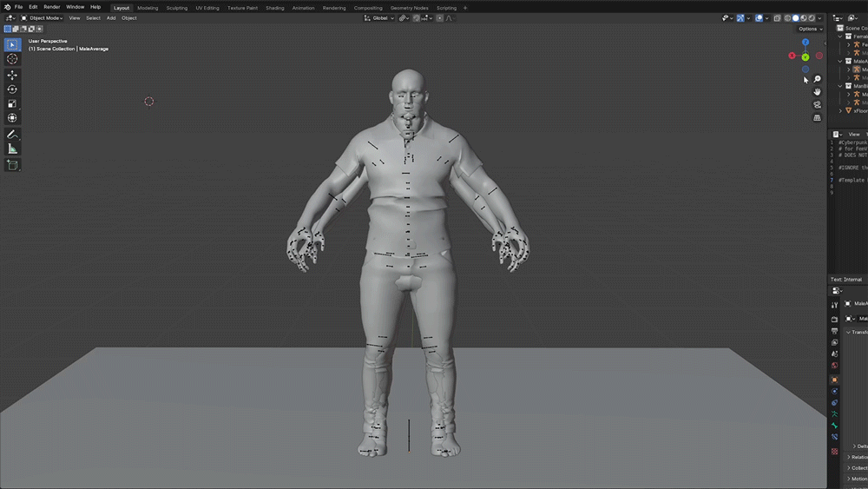Click the Add menu in viewport header
Image resolution: width=868 pixels, height=489 pixels.
click(111, 18)
